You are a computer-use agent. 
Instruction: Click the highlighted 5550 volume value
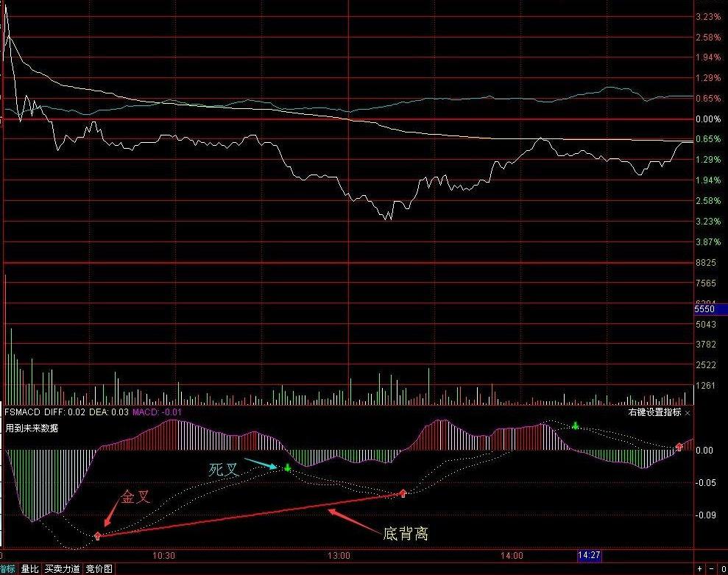point(710,309)
